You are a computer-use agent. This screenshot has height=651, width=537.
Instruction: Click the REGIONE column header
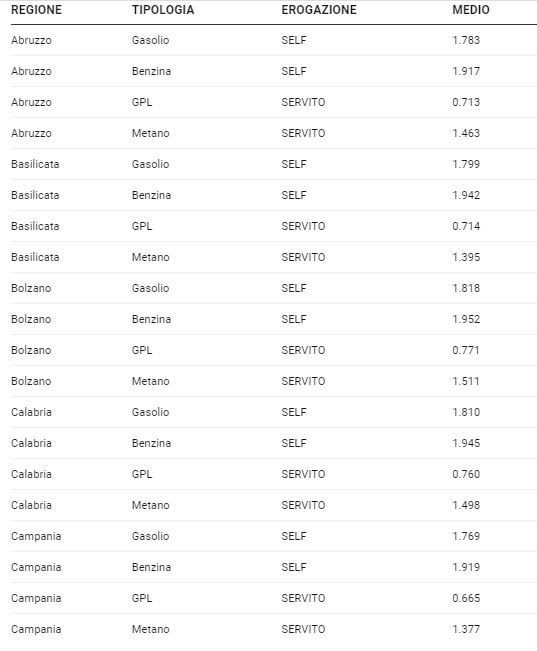(x=37, y=10)
